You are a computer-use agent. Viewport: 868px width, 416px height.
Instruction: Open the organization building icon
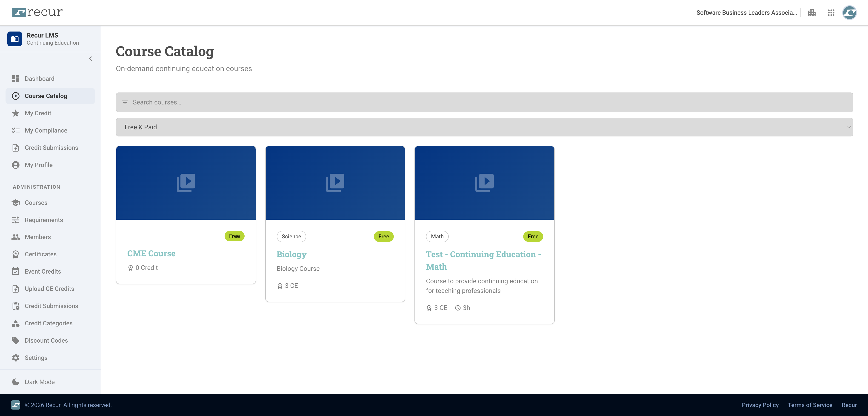(812, 13)
